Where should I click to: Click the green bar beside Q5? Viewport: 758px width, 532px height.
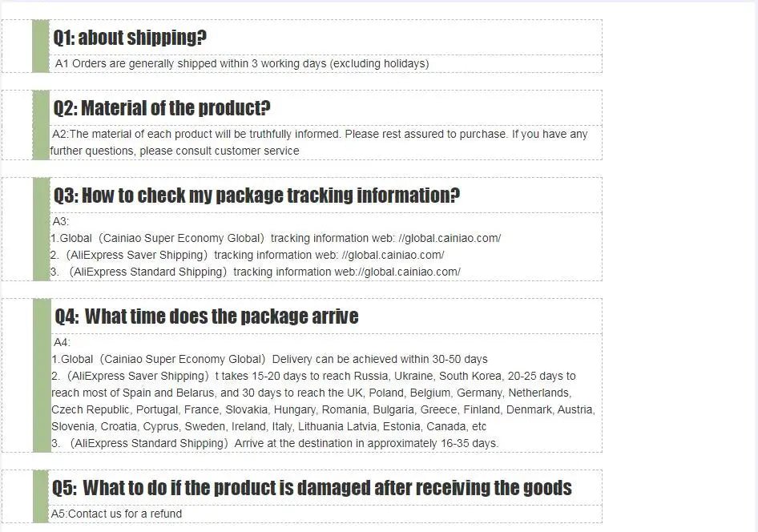coord(41,496)
